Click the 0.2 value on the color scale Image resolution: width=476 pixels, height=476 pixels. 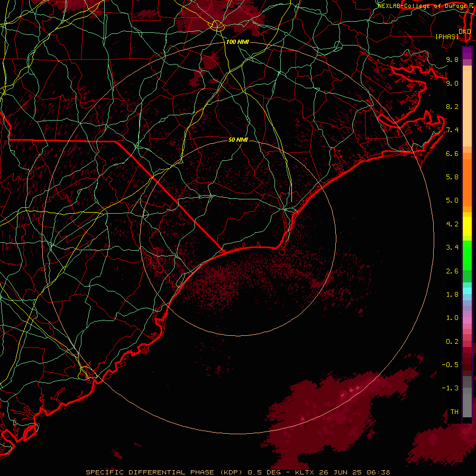click(x=452, y=342)
